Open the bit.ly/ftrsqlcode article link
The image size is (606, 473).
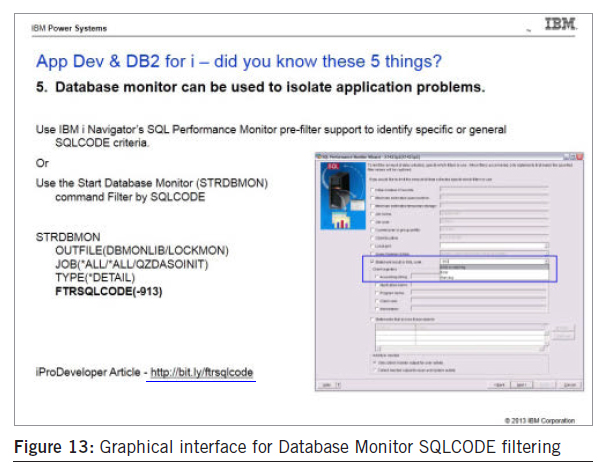coord(201,372)
